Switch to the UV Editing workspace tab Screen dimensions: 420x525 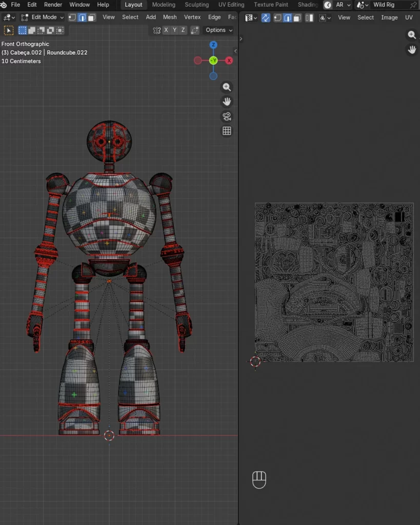point(231,5)
